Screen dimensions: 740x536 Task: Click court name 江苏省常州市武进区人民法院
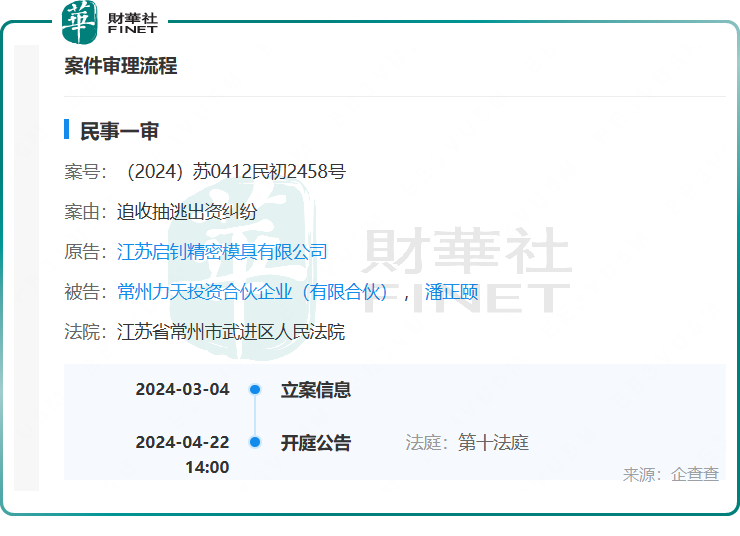(x=231, y=332)
